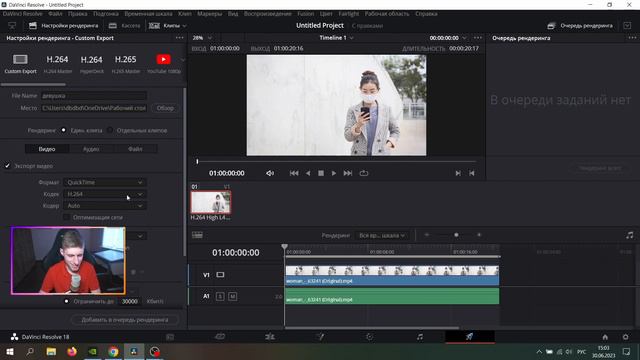Click the V1 track monitor icon
Viewport: 640px width, 360px height.
220,275
